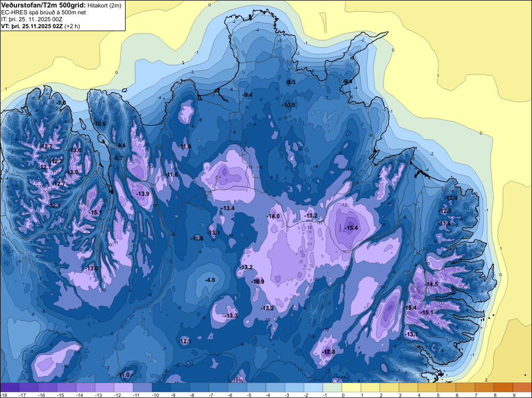The image size is (532, 398).
Task: Select the legend swatch between -6 and -5
Action: click(x=237, y=387)
